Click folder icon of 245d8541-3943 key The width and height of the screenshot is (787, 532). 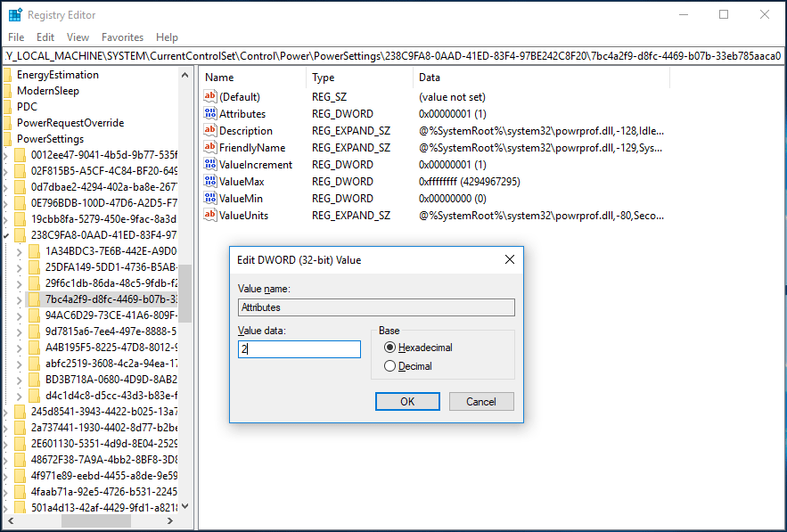coord(20,412)
